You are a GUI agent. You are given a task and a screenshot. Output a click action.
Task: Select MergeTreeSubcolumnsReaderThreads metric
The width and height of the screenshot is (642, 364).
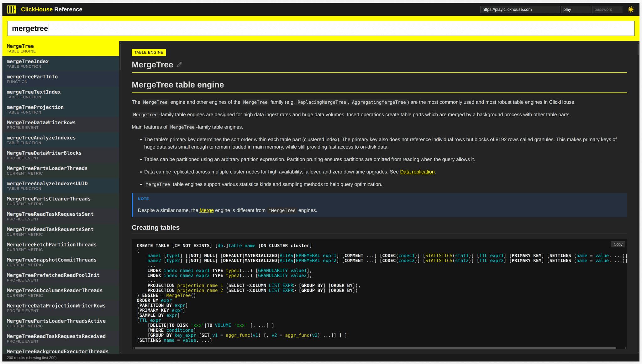[x=61, y=293]
